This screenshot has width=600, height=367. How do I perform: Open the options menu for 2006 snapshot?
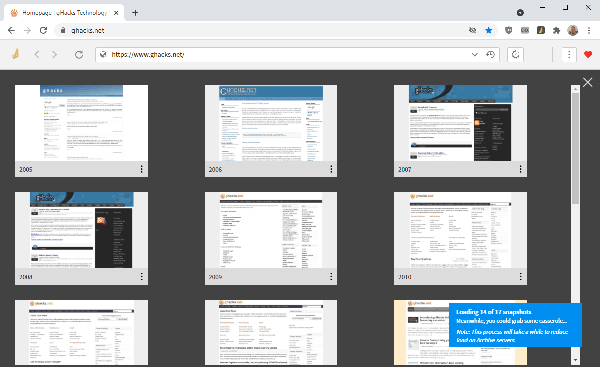331,169
